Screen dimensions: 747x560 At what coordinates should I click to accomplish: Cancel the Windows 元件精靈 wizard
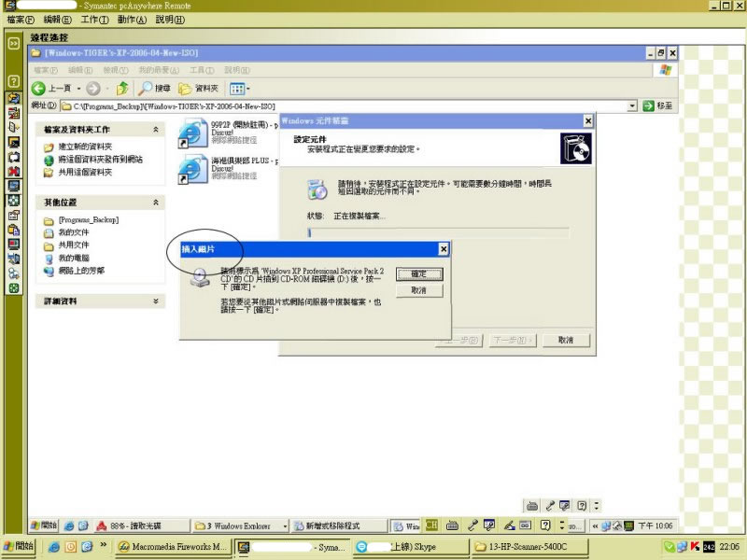click(566, 340)
